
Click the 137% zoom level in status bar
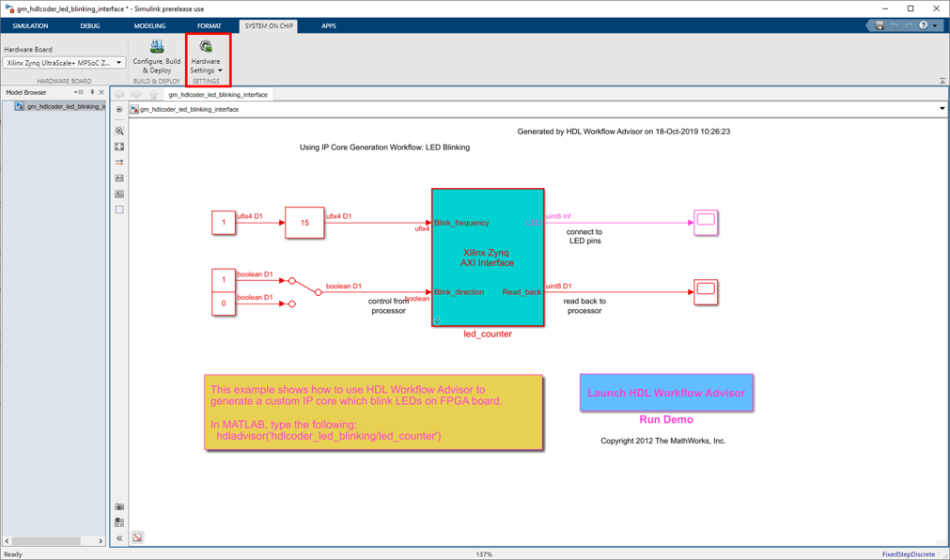[x=484, y=554]
